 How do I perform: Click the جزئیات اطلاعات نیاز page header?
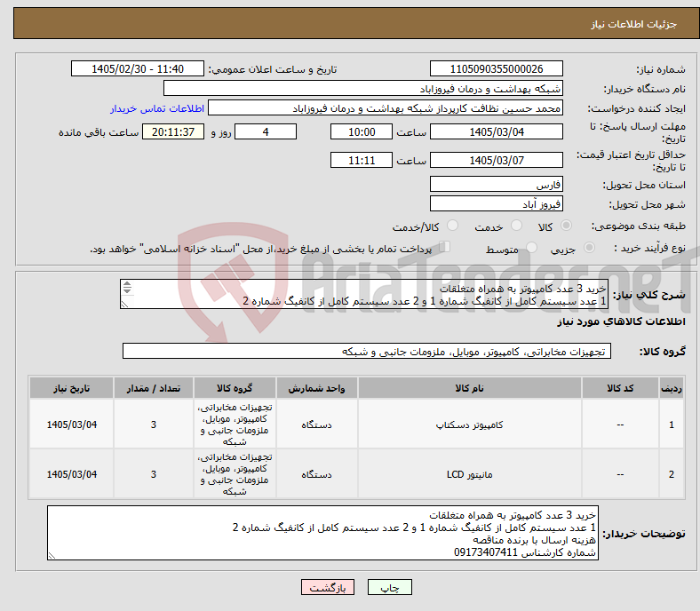point(633,24)
